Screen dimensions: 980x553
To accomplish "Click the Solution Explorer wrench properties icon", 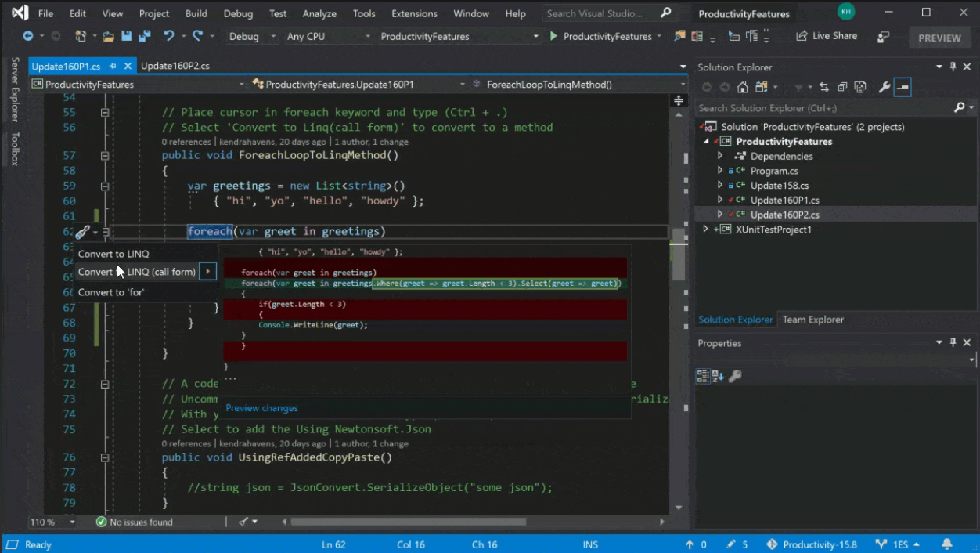I will coord(885,87).
